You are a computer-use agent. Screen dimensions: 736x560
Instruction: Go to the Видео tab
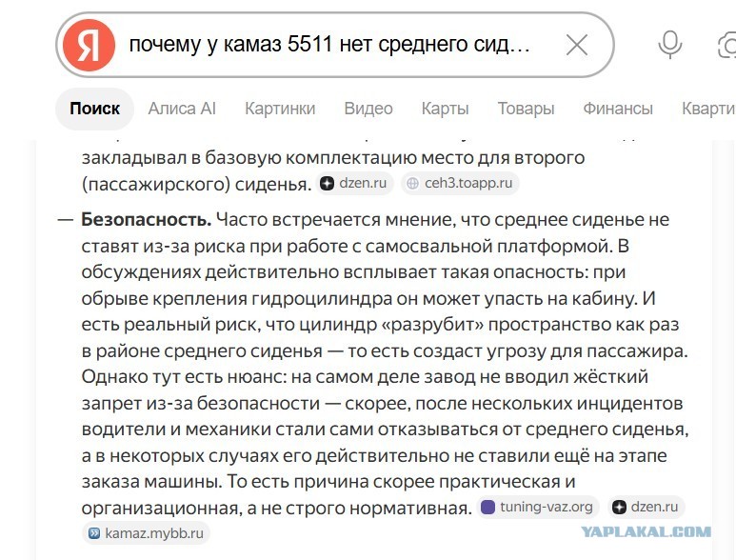coord(368,109)
